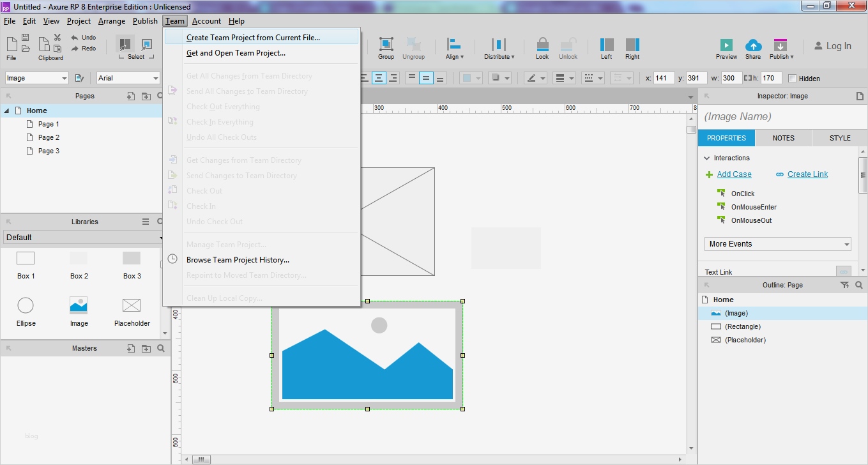Collapse the Interactions section
The width and height of the screenshot is (868, 465).
(707, 158)
